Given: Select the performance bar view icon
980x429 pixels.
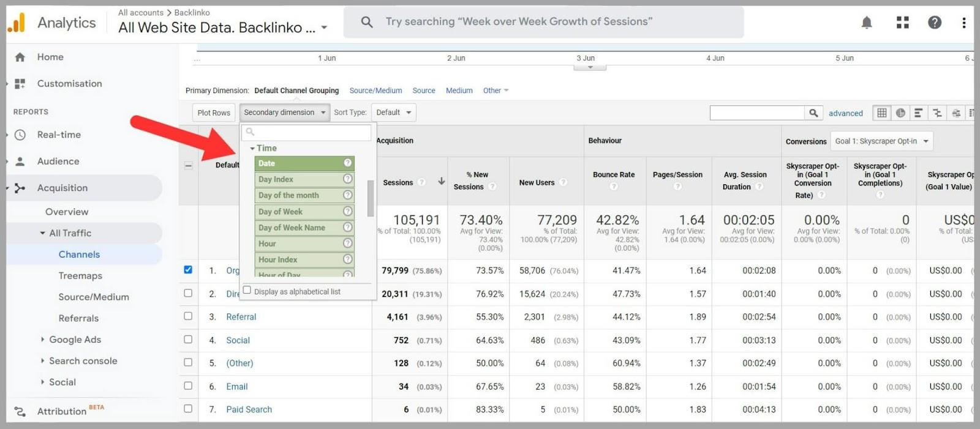Looking at the screenshot, I should coord(918,113).
